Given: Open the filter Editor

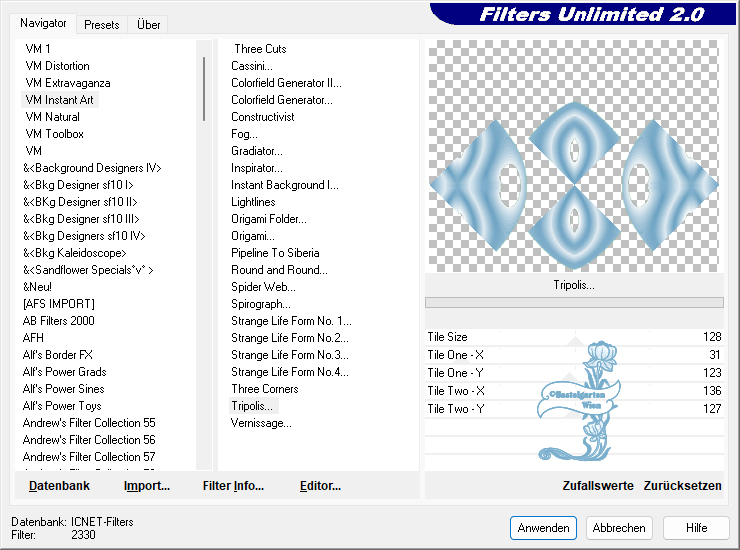Looking at the screenshot, I should point(320,486).
